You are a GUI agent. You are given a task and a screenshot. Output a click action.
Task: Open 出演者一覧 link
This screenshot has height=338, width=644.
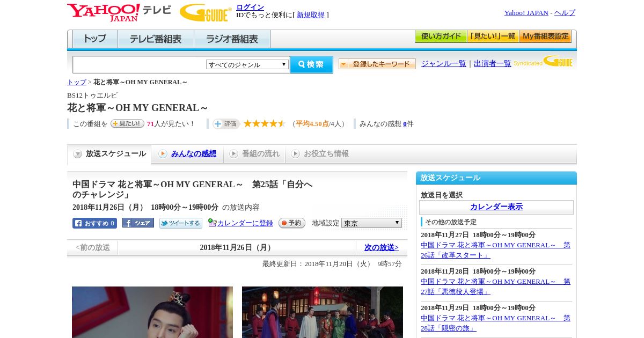click(493, 64)
